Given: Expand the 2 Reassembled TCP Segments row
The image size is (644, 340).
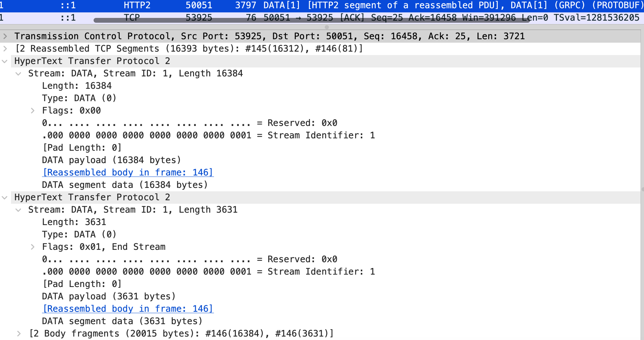Looking at the screenshot, I should (5, 49).
